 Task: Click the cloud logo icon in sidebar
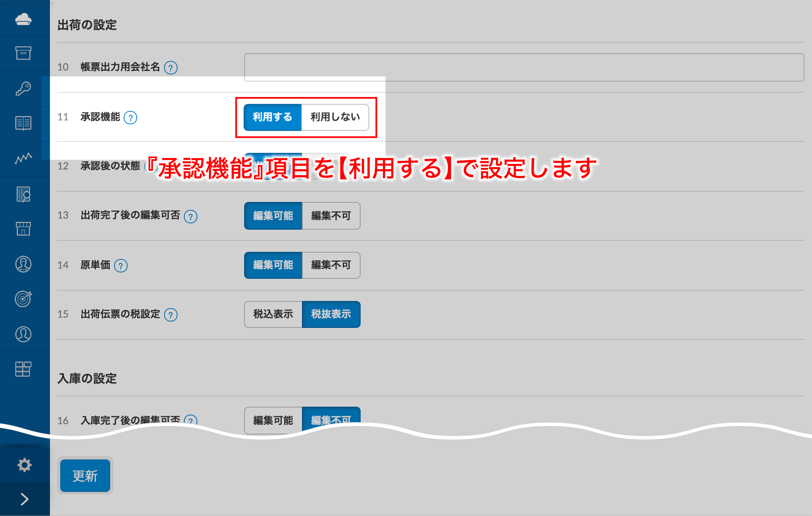(x=23, y=19)
